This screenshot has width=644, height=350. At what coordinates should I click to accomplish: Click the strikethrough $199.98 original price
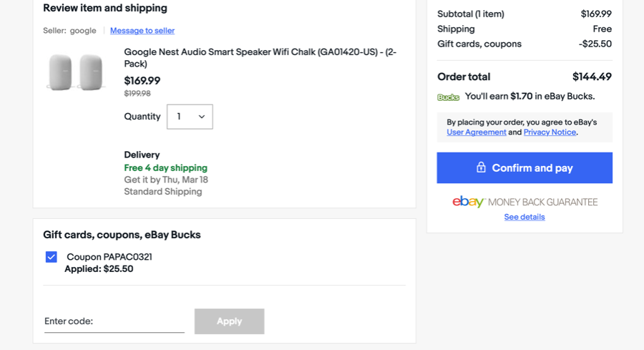point(137,94)
